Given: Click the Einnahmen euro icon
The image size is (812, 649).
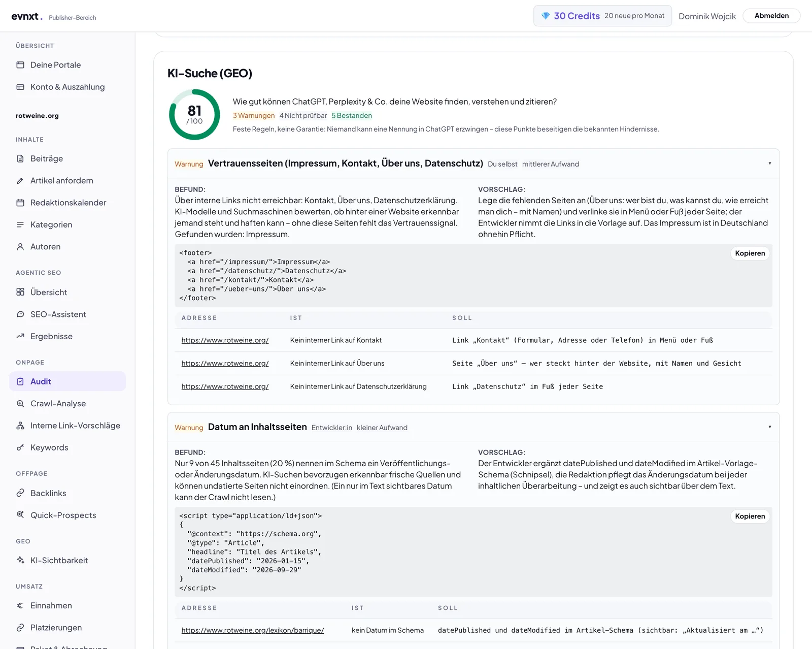Looking at the screenshot, I should [20, 605].
